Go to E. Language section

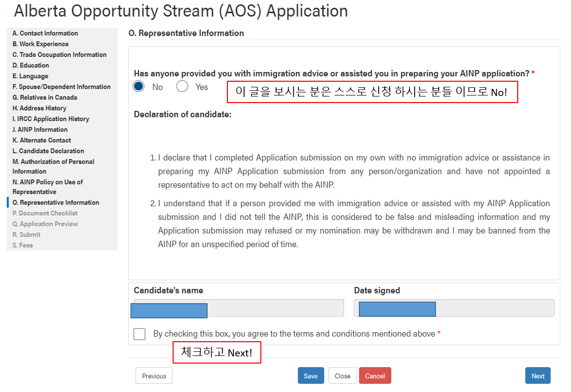(30, 76)
